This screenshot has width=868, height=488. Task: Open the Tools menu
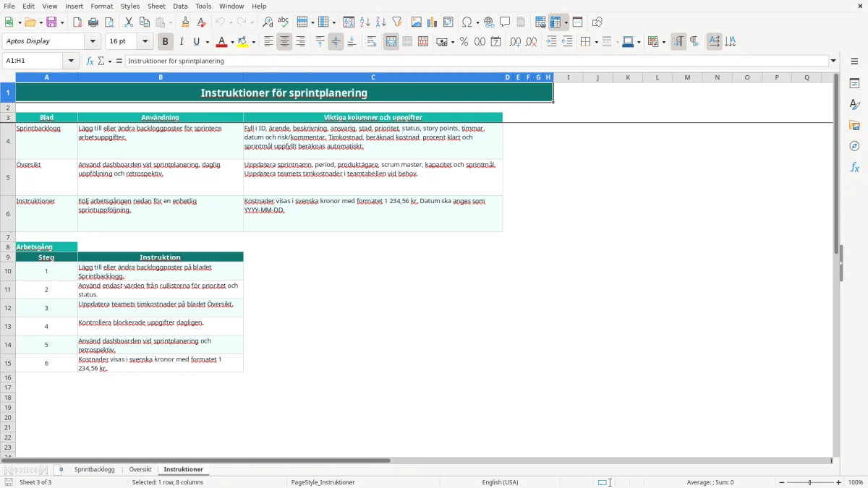click(203, 6)
